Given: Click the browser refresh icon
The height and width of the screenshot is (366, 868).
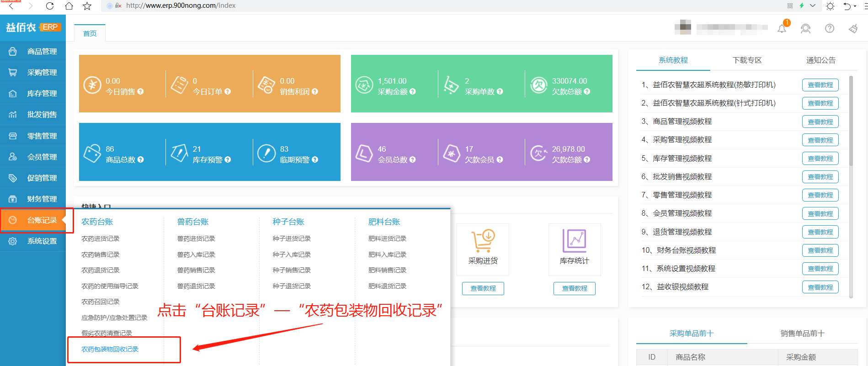Looking at the screenshot, I should [50, 6].
